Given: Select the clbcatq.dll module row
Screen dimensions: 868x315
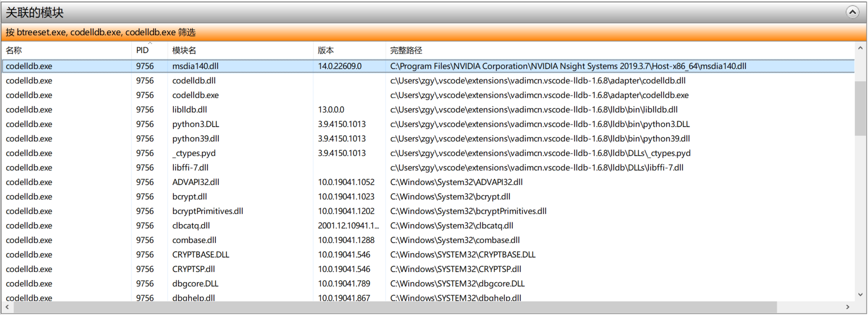Looking at the screenshot, I should [428, 226].
